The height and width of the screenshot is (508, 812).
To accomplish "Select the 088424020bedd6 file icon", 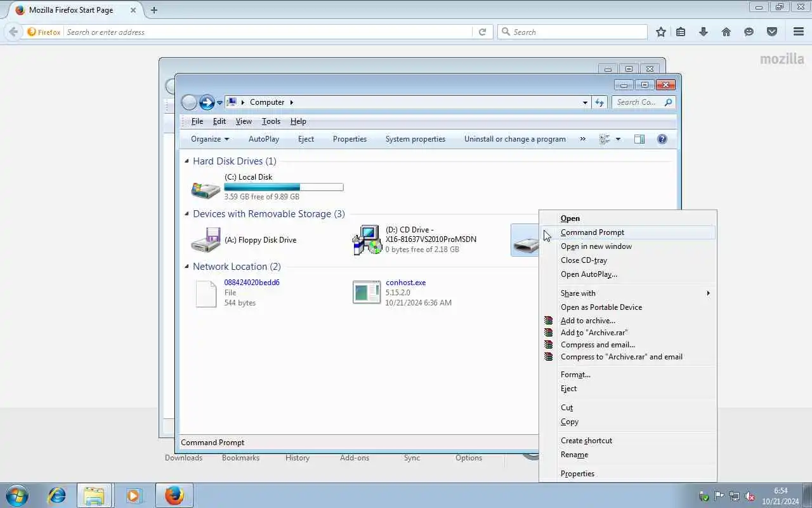I will tap(206, 294).
